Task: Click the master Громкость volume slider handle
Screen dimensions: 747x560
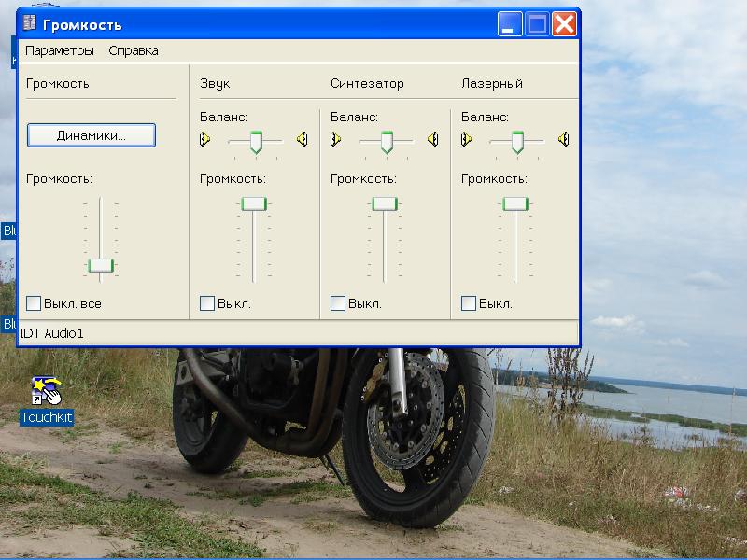Action: coord(101,266)
